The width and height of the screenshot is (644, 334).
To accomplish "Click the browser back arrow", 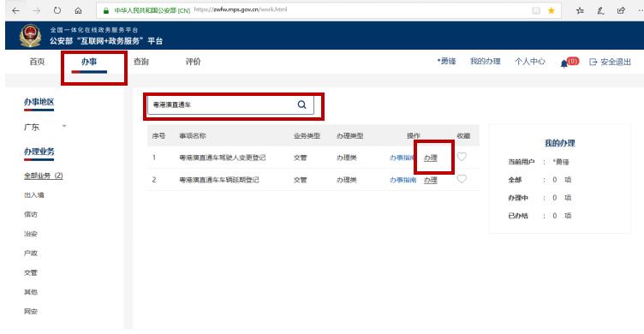I will (15, 10).
